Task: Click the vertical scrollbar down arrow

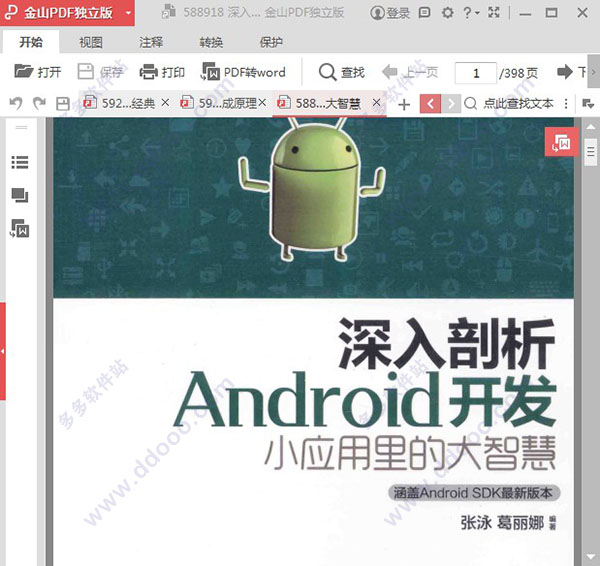Action: pyautogui.click(x=590, y=556)
